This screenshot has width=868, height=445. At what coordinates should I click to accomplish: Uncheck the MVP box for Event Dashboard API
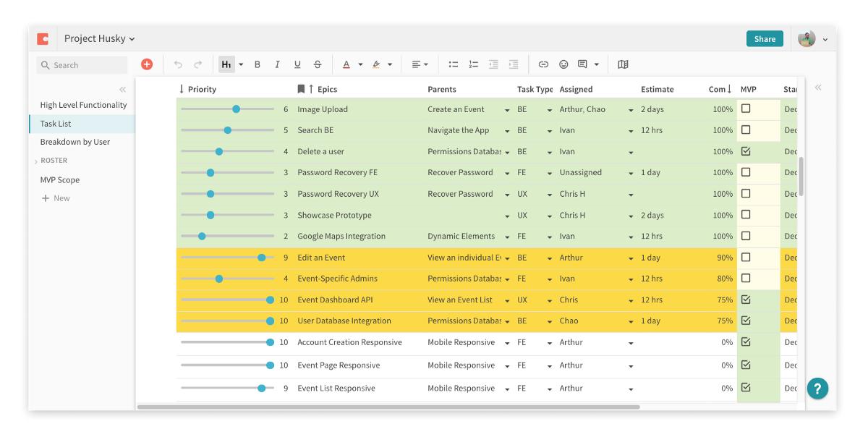pos(746,300)
